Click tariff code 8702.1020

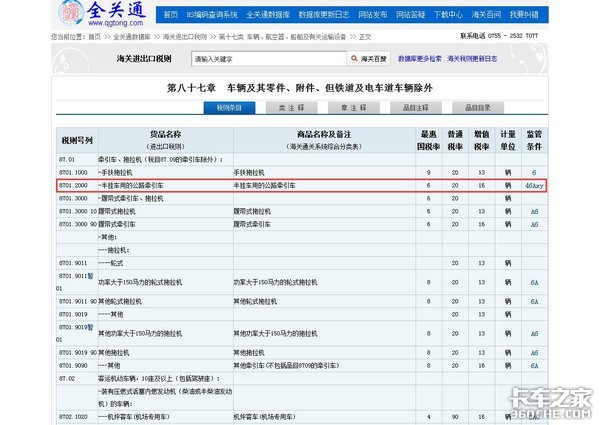click(73, 417)
